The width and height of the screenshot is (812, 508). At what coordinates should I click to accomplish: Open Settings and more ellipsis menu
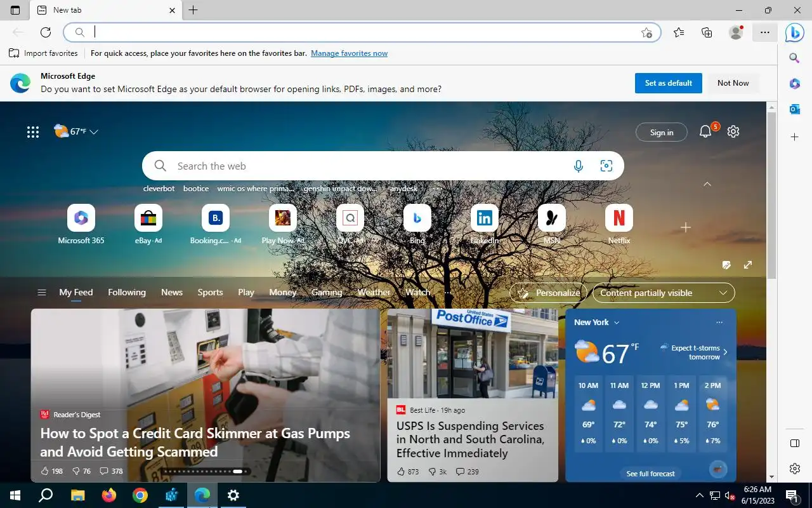[764, 32]
